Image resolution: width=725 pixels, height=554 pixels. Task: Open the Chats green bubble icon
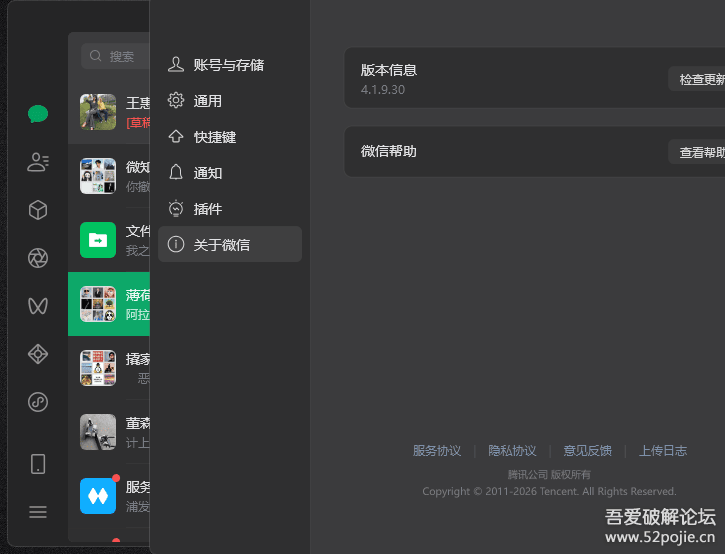pyautogui.click(x=38, y=113)
